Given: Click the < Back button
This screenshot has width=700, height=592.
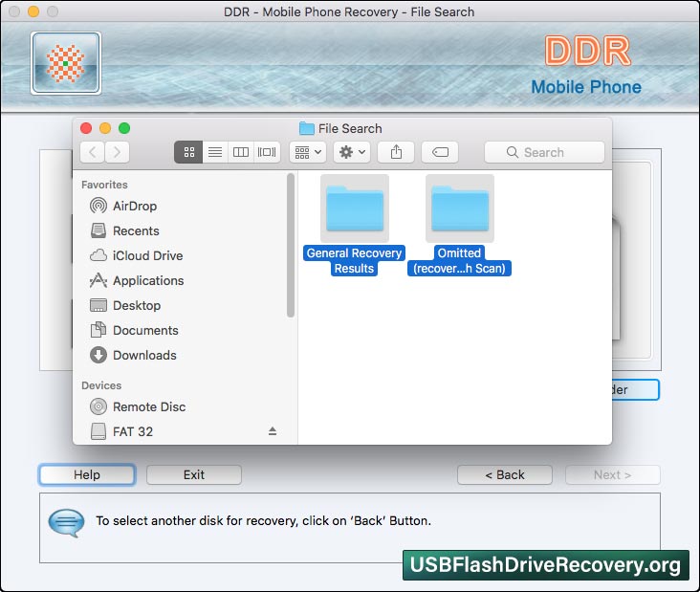Looking at the screenshot, I should [505, 474].
